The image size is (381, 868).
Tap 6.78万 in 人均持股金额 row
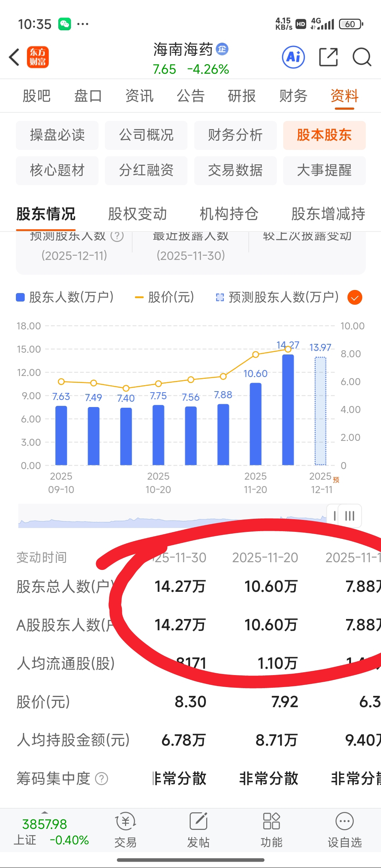[x=184, y=740]
